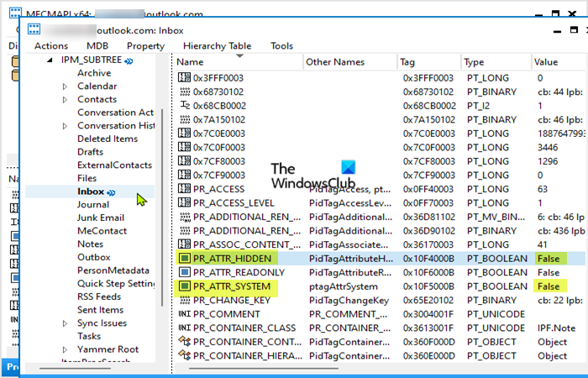Select the Inbox folder
Viewport: 588px width, 378px height.
point(91,192)
